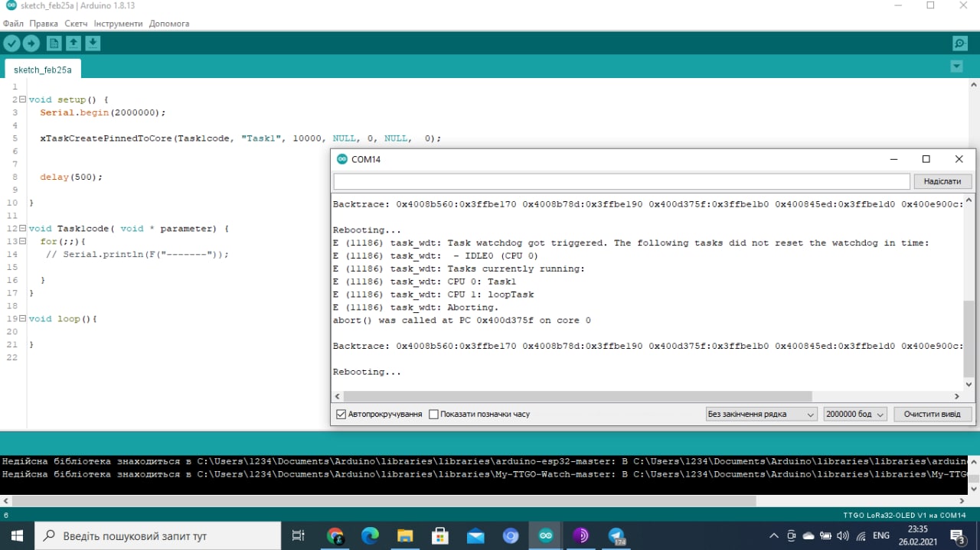Click the blue ring browser taskbar icon
Viewport: 980px width, 550px height.
click(511, 535)
